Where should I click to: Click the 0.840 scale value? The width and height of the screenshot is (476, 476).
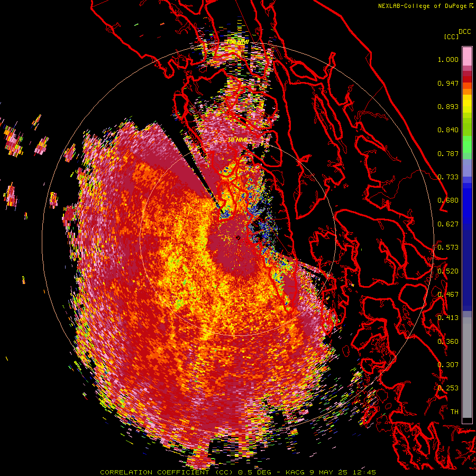pos(448,130)
